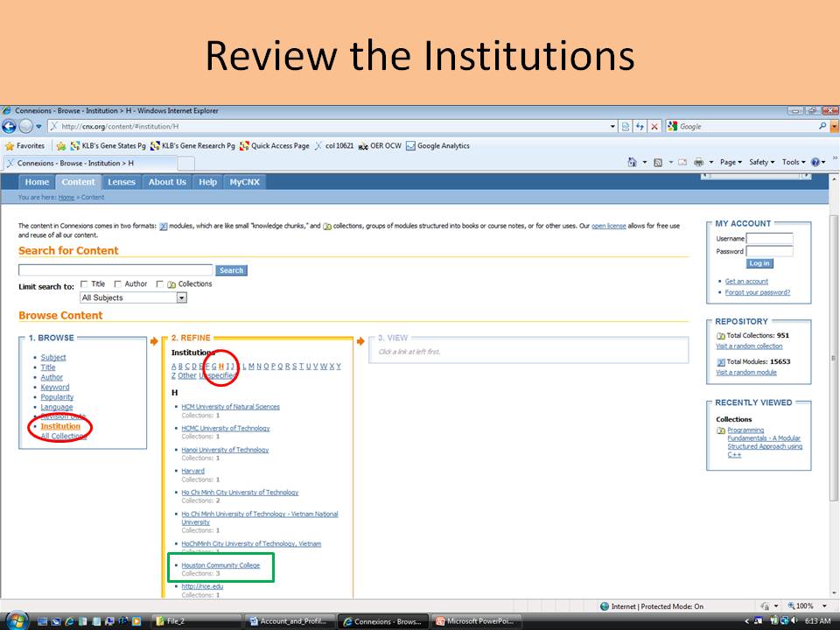
Task: Open the Houston Community College link
Action: tap(220, 565)
